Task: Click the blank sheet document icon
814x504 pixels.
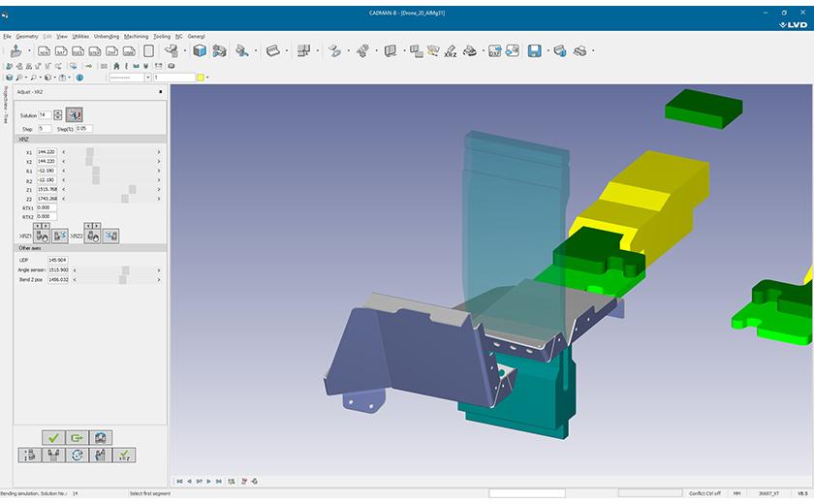Action: coord(148,50)
